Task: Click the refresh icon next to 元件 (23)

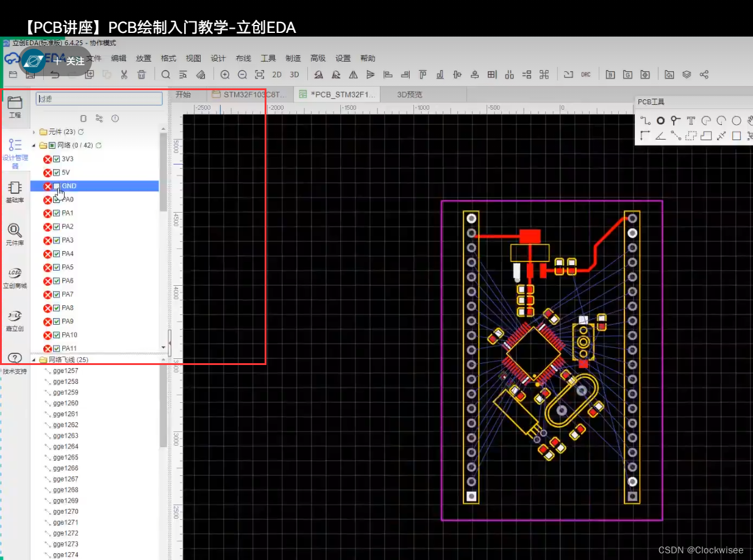Action: point(81,132)
